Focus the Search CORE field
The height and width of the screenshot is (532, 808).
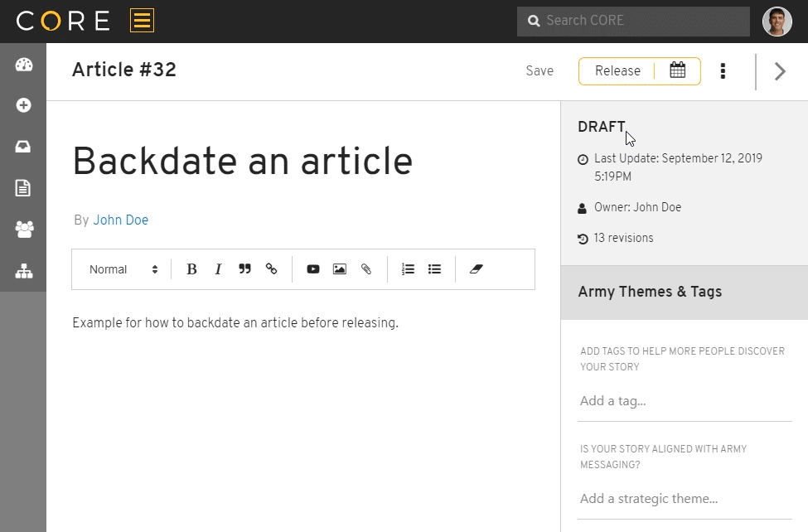tap(633, 22)
